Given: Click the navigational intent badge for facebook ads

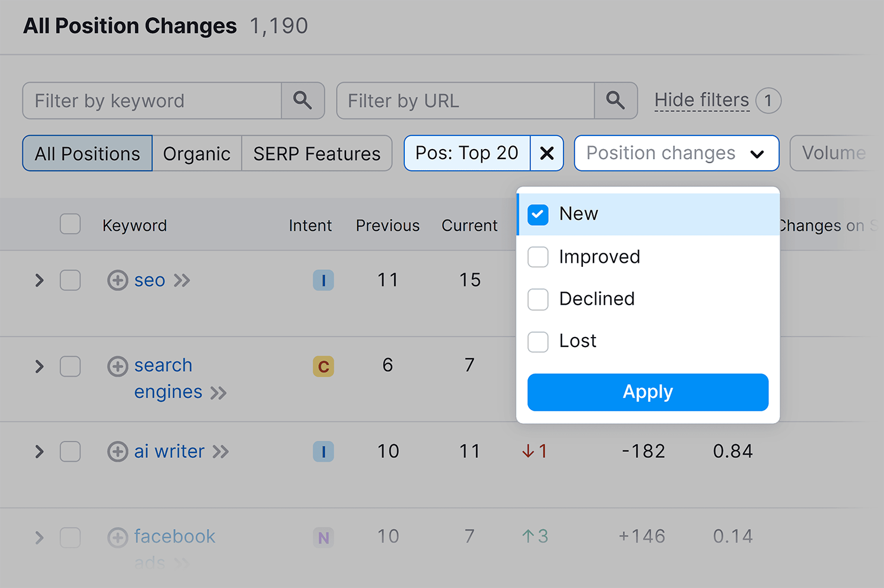Looking at the screenshot, I should tap(324, 537).
